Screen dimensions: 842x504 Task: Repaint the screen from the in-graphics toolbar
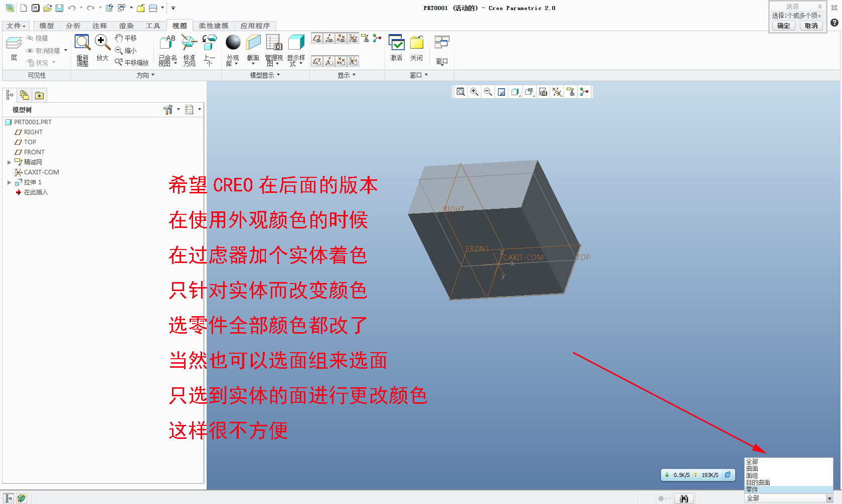coord(501,92)
